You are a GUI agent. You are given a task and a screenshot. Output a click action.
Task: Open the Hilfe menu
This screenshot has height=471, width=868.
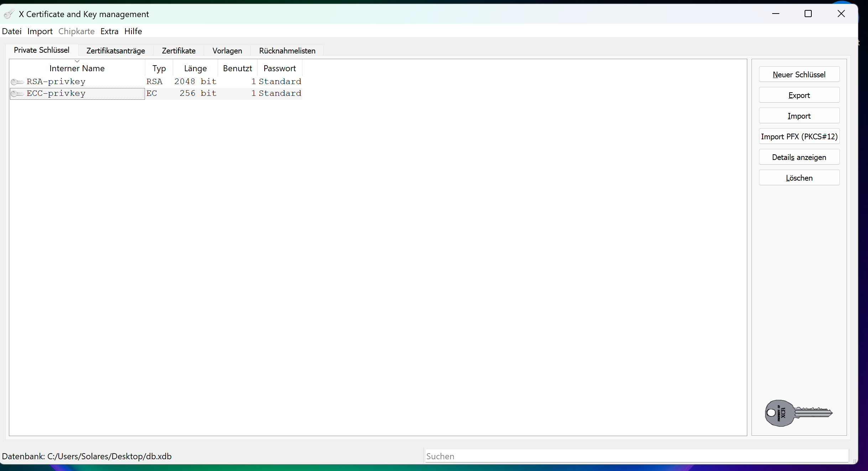click(133, 31)
